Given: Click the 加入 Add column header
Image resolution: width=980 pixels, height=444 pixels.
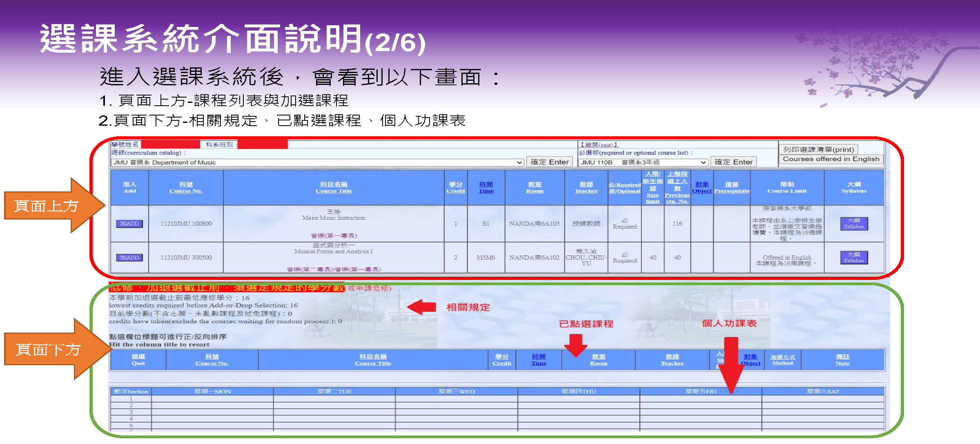Looking at the screenshot, I should point(129,188).
